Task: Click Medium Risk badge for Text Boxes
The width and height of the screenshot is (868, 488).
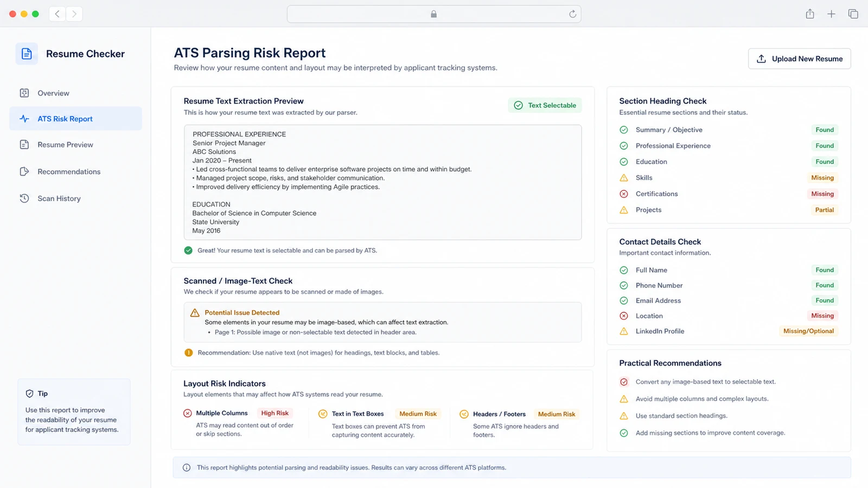Action: click(418, 414)
